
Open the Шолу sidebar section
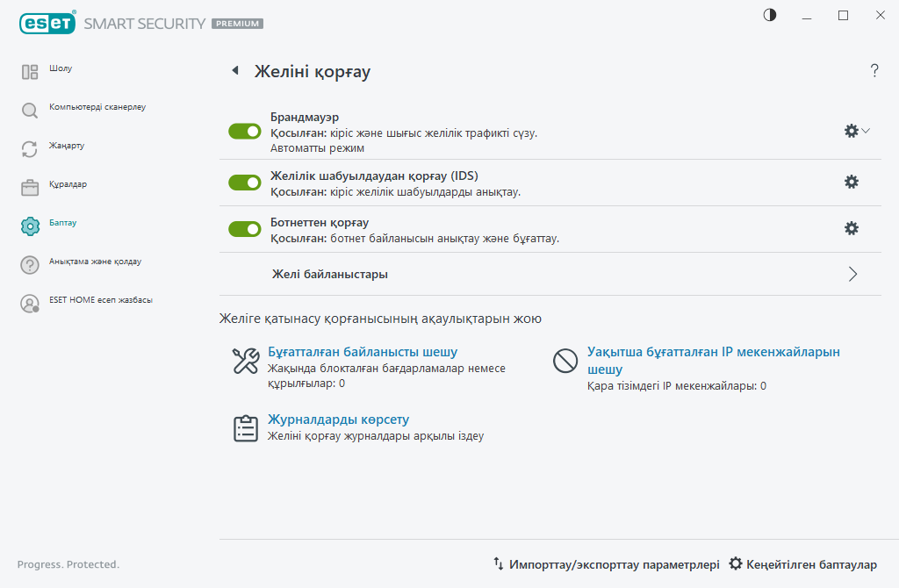pos(61,68)
